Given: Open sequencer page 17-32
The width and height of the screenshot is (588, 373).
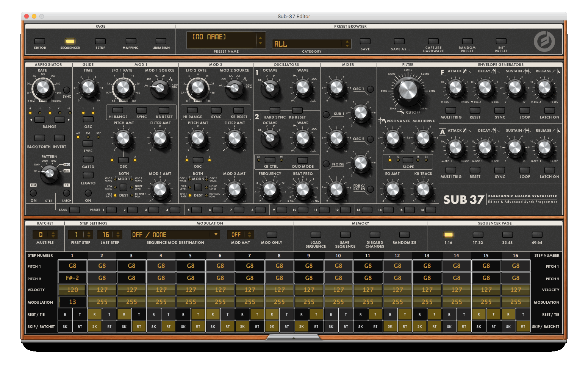Looking at the screenshot, I should coord(478,235).
